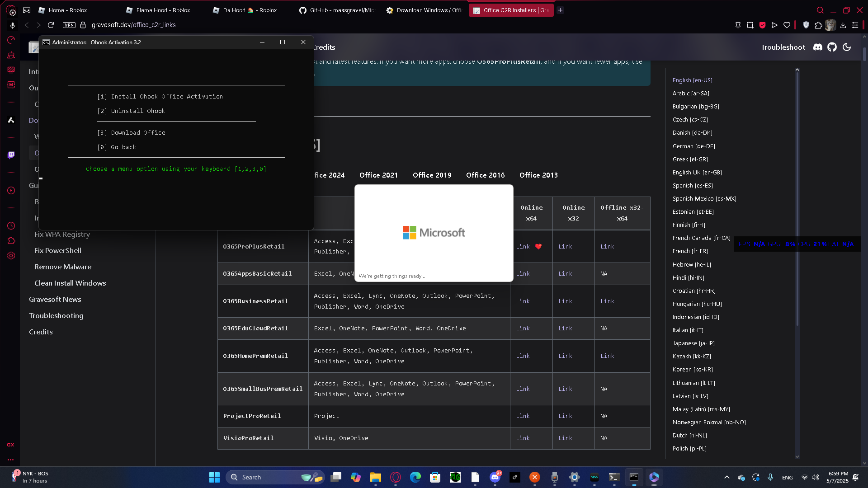Take a snapshot with the capture icon

[750, 25]
